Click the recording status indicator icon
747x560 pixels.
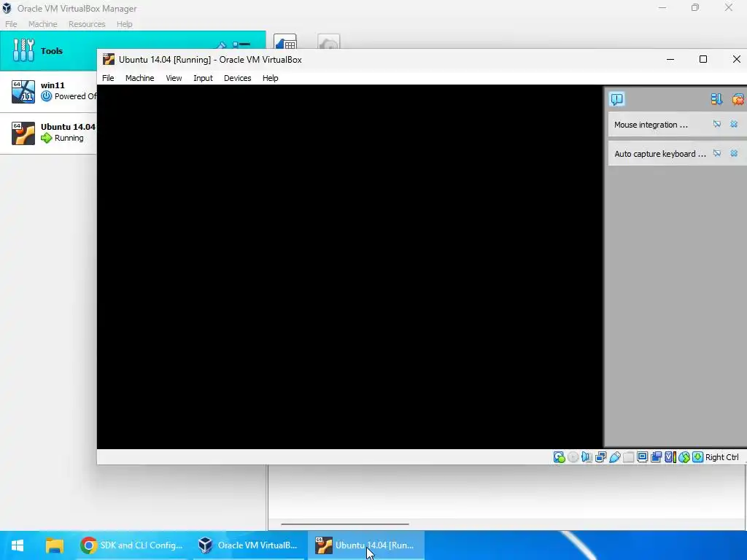656,457
